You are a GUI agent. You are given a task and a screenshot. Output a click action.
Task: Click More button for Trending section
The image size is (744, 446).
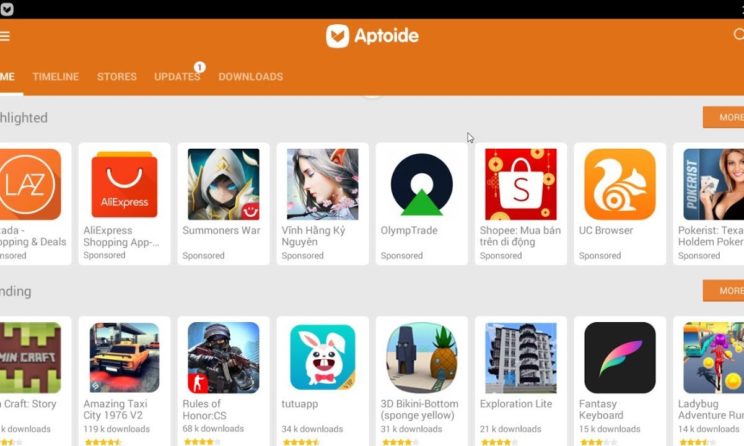click(x=723, y=290)
